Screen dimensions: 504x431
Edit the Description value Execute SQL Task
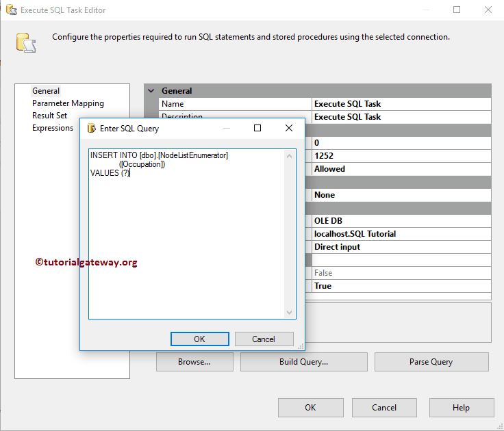coord(401,117)
